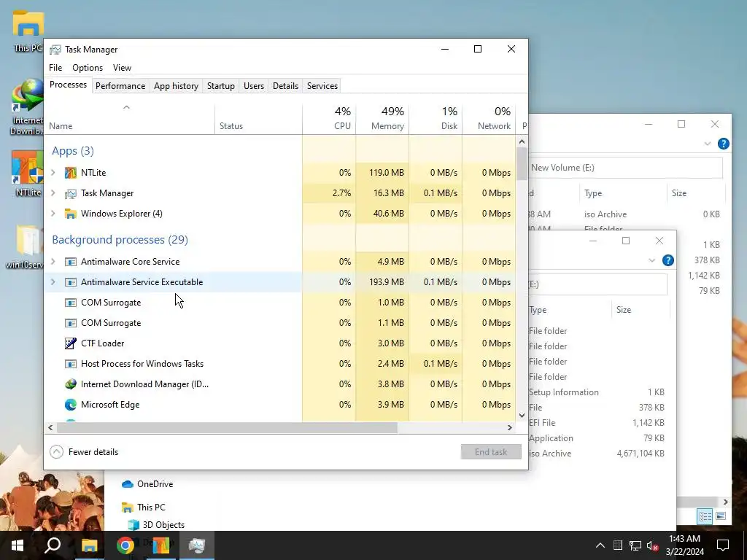
Task: Switch Explorer to details view
Action: (705, 516)
